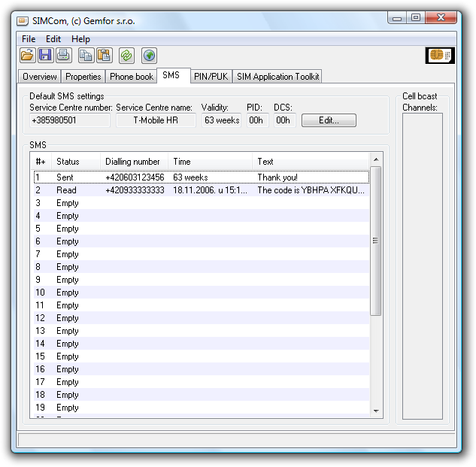
Task: Switch to the PIN/PUK tab
Action: [x=211, y=77]
